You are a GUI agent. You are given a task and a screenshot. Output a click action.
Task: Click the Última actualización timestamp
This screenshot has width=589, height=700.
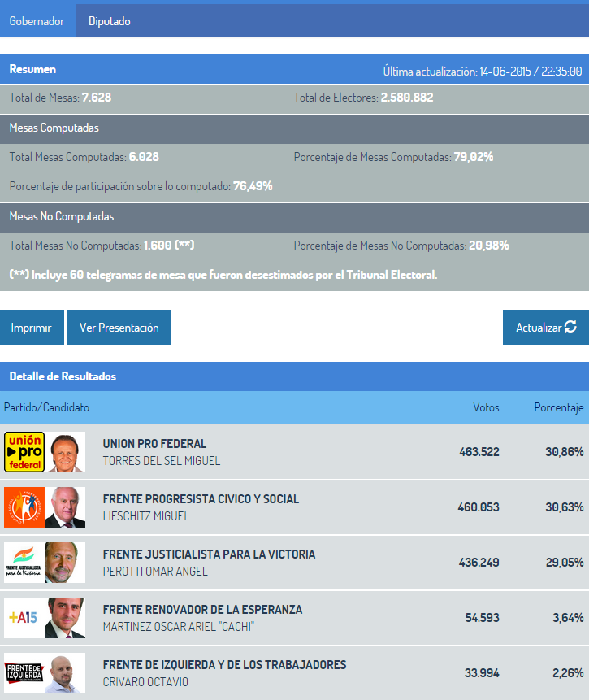pyautogui.click(x=483, y=72)
